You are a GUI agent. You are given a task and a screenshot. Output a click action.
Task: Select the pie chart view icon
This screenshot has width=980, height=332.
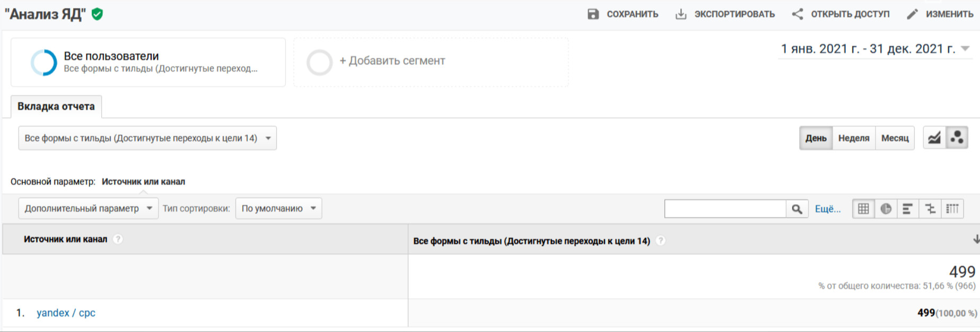tap(886, 209)
